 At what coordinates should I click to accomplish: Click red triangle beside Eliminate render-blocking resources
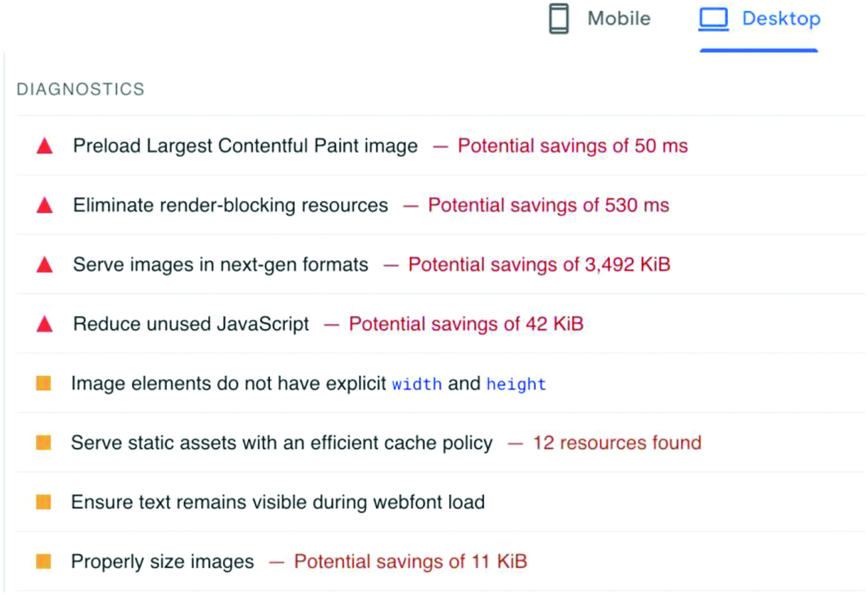point(45,206)
